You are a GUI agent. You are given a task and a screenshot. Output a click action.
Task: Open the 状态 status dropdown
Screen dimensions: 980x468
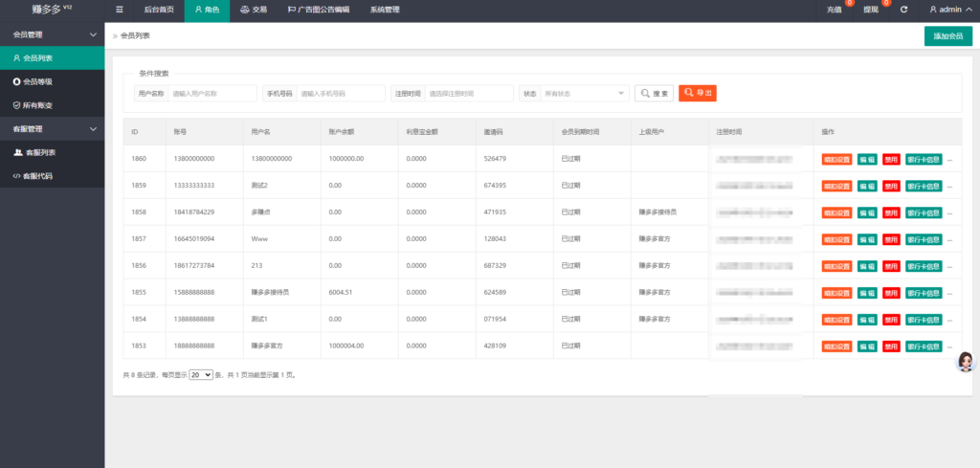(x=585, y=94)
